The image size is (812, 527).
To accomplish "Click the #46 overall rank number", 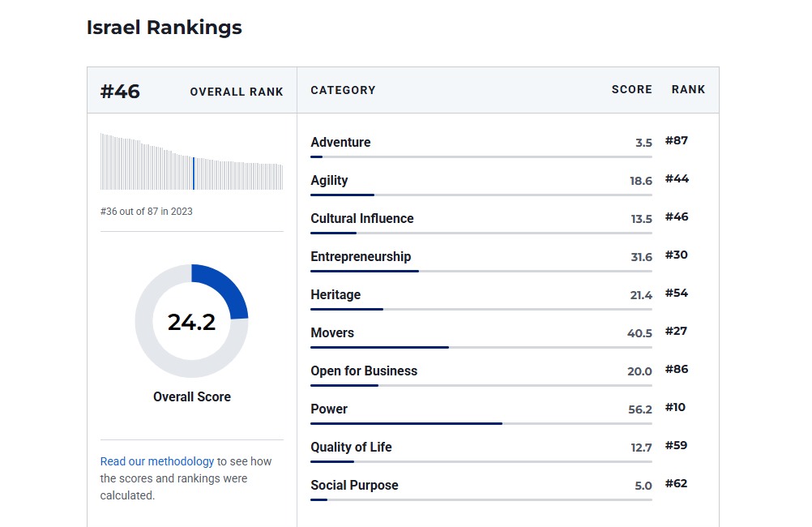I will (x=120, y=92).
